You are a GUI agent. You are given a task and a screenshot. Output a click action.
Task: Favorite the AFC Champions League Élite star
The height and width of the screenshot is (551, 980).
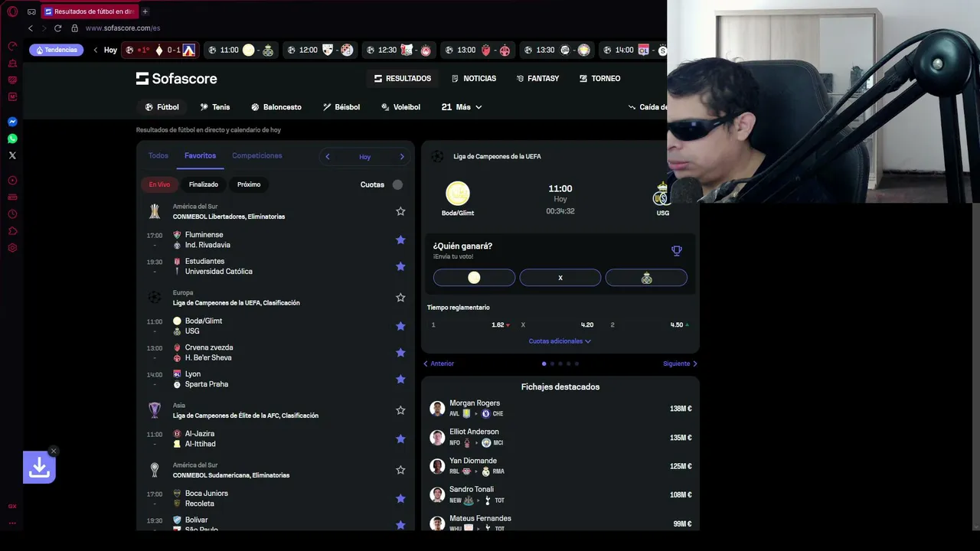pos(400,410)
